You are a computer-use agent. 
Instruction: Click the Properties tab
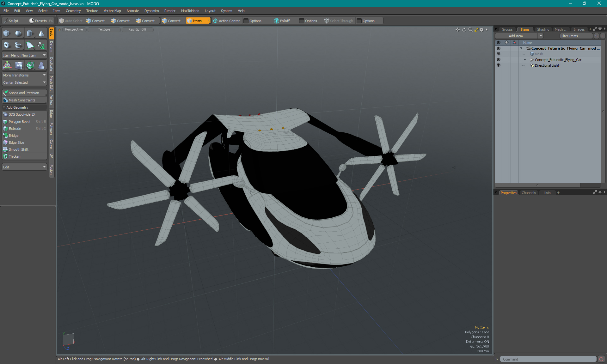[509, 192]
